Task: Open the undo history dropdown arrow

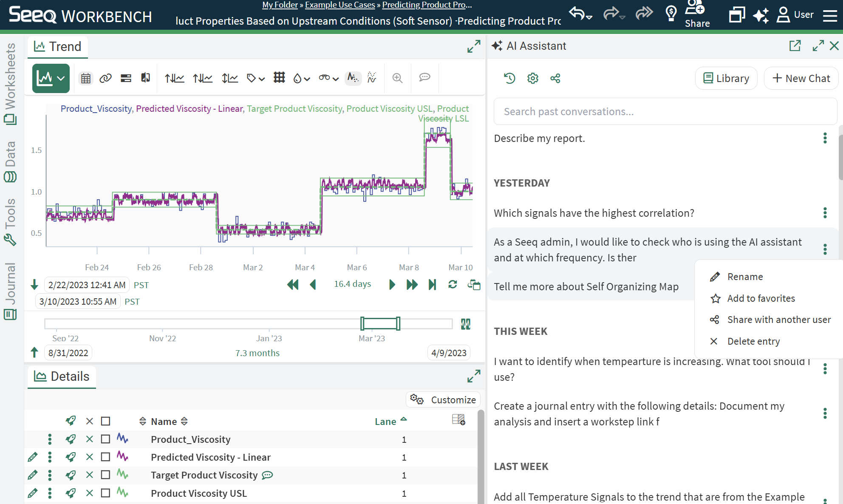Action: (x=589, y=17)
